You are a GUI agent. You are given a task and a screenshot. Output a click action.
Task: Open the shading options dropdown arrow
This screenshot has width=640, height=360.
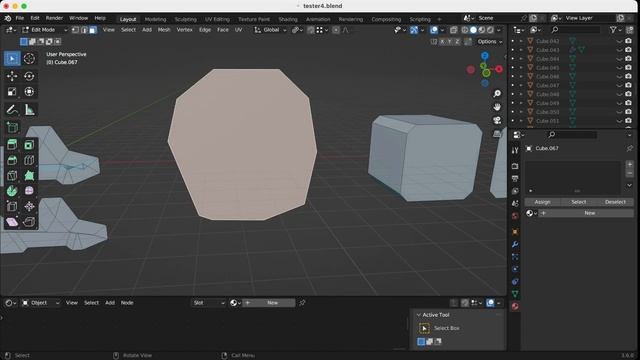click(499, 30)
